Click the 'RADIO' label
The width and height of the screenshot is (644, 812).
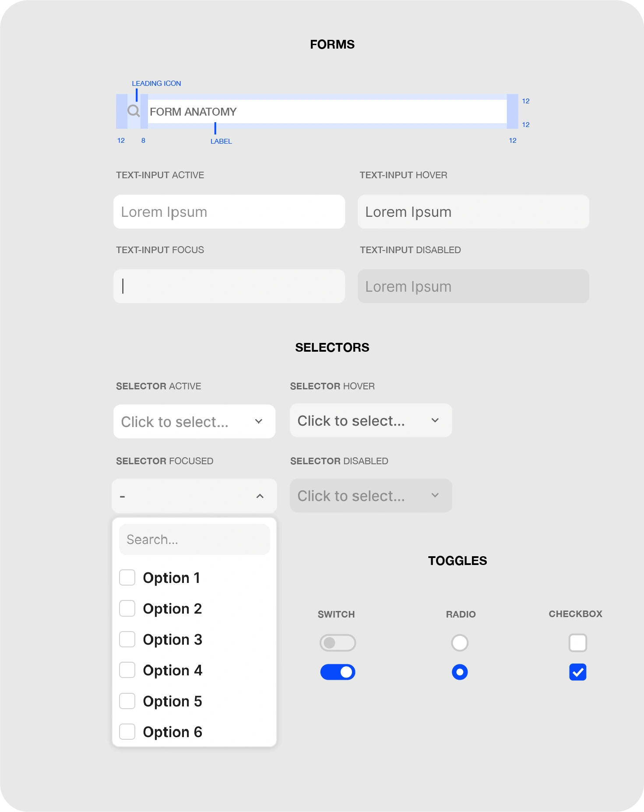(461, 614)
